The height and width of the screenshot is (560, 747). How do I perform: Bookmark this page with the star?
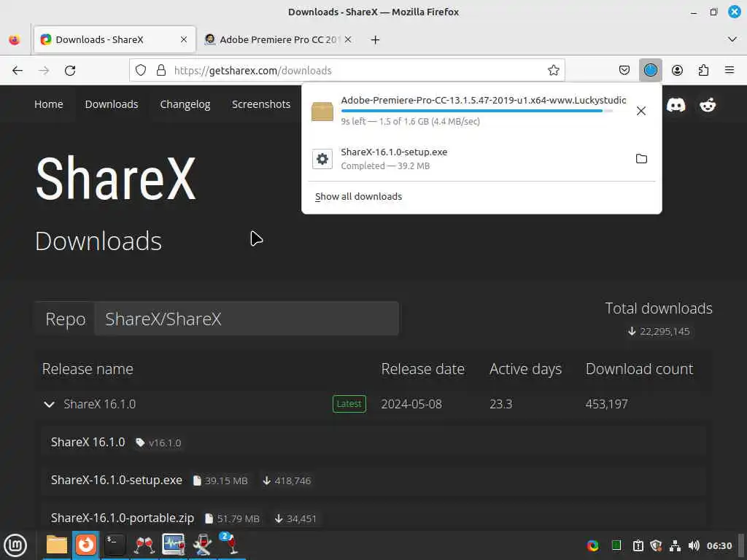(x=553, y=71)
